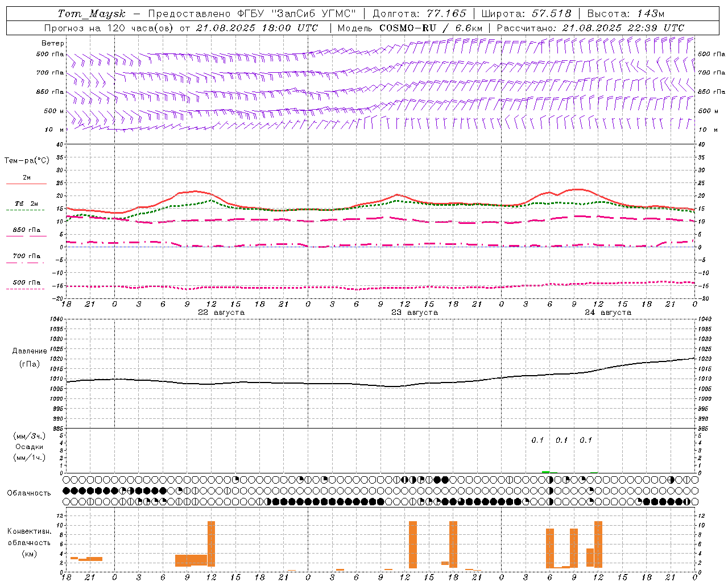Click the Осадки precipitation label
This screenshot has height=582, width=728.
(30, 447)
